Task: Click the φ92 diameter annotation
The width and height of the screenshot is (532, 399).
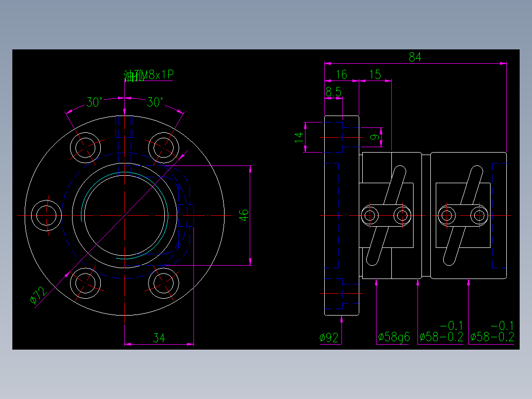Action: [328, 336]
